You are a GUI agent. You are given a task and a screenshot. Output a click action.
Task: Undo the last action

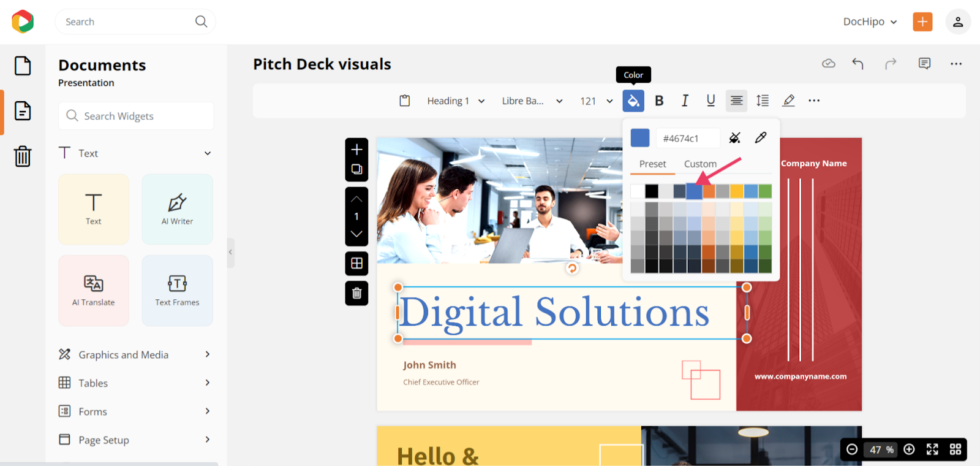[x=858, y=63]
